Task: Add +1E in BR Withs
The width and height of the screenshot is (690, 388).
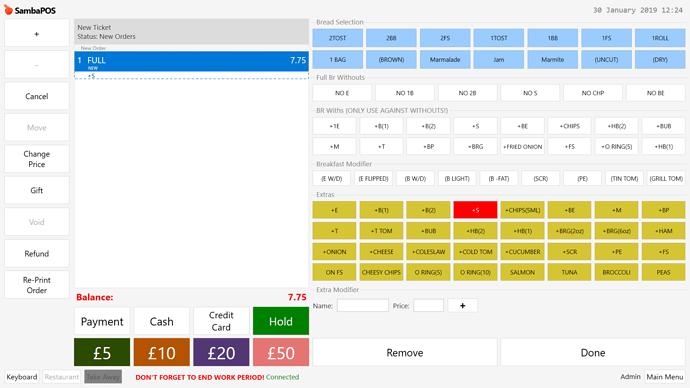Action: [334, 126]
